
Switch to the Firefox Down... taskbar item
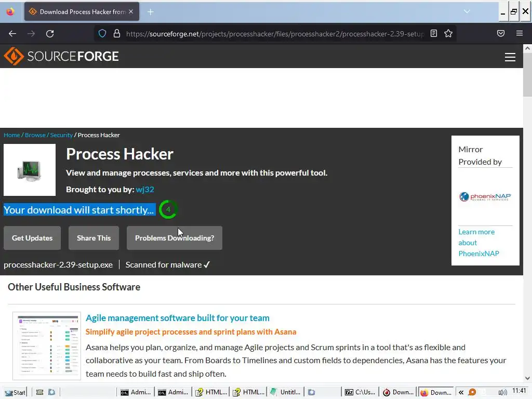pyautogui.click(x=436, y=392)
